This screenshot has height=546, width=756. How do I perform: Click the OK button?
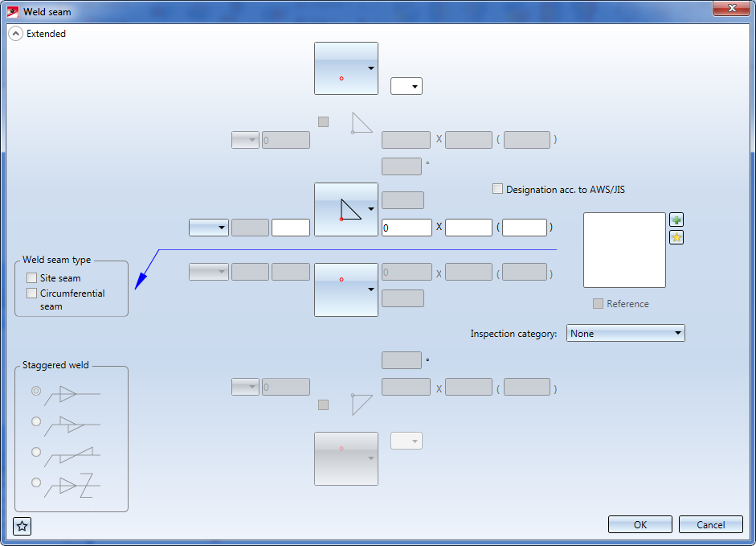pyautogui.click(x=640, y=525)
